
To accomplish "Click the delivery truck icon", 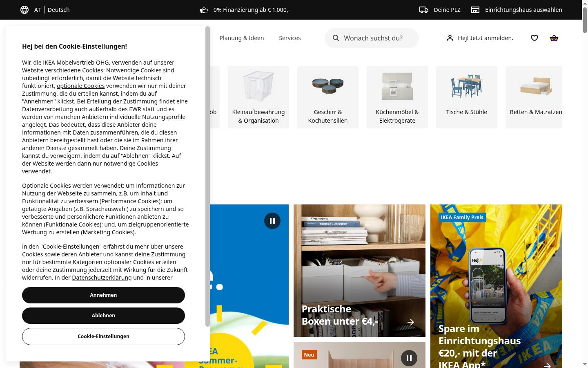I will pos(424,10).
